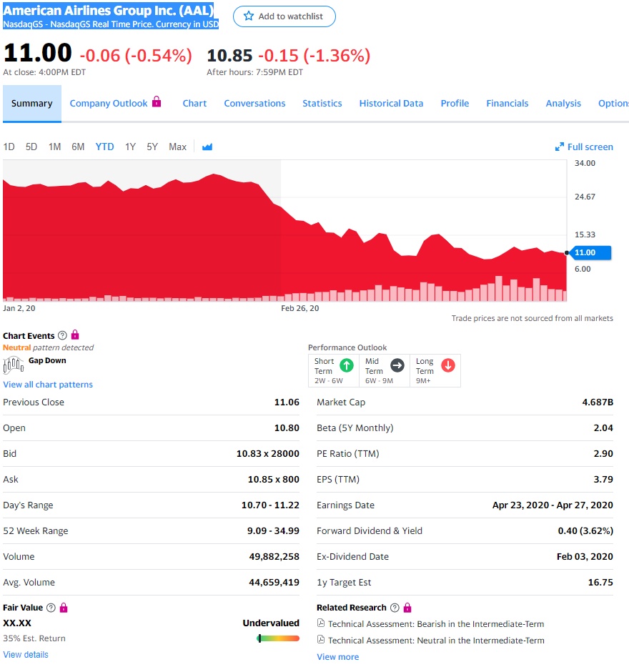Click the Full screen expand arrows icon
Screen dimensions: 629x672
click(x=560, y=147)
